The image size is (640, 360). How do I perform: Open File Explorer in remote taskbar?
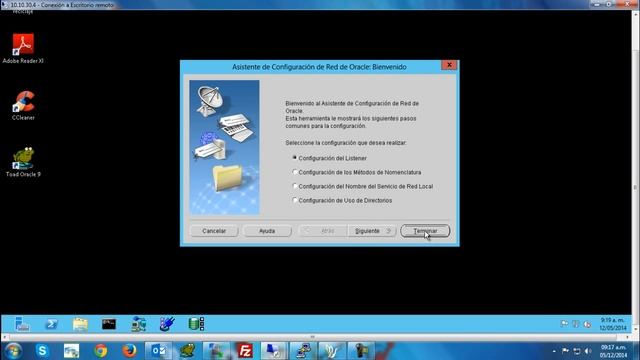click(x=80, y=324)
